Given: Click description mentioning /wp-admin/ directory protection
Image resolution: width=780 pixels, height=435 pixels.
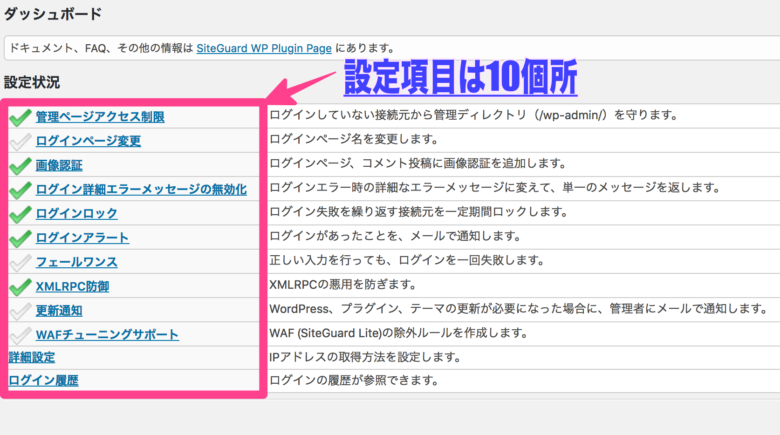Looking at the screenshot, I should click(x=474, y=115).
